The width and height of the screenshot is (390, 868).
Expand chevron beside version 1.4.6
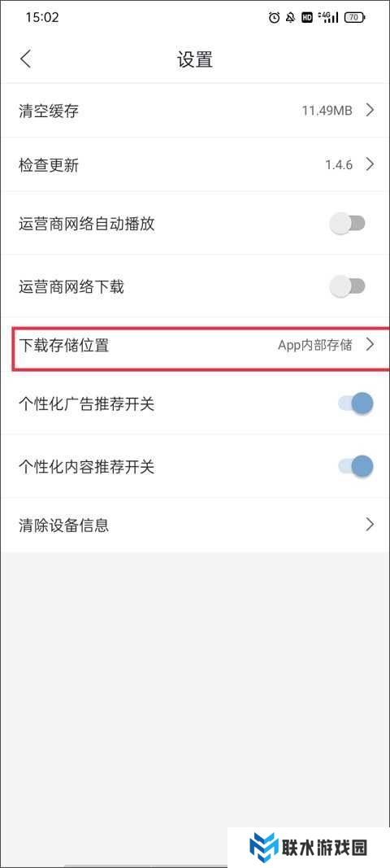click(370, 164)
